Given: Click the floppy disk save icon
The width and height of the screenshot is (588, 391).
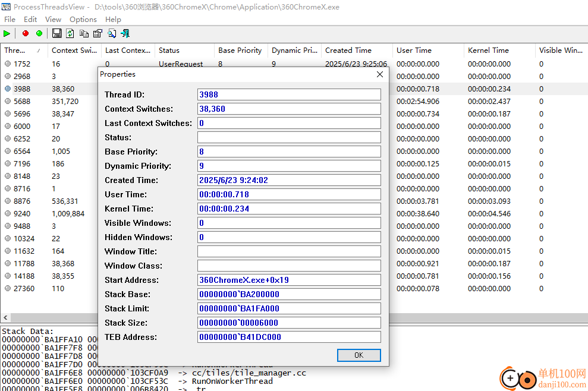Looking at the screenshot, I should 56,33.
